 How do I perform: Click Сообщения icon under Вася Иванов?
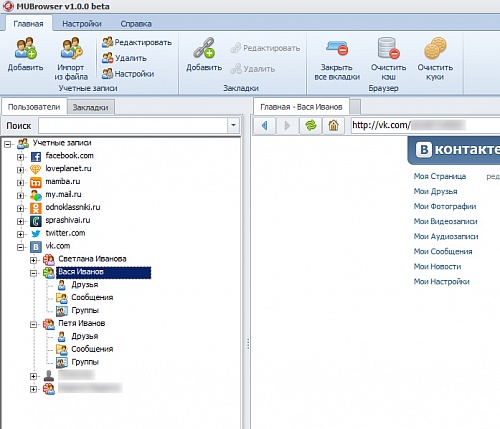click(62, 298)
